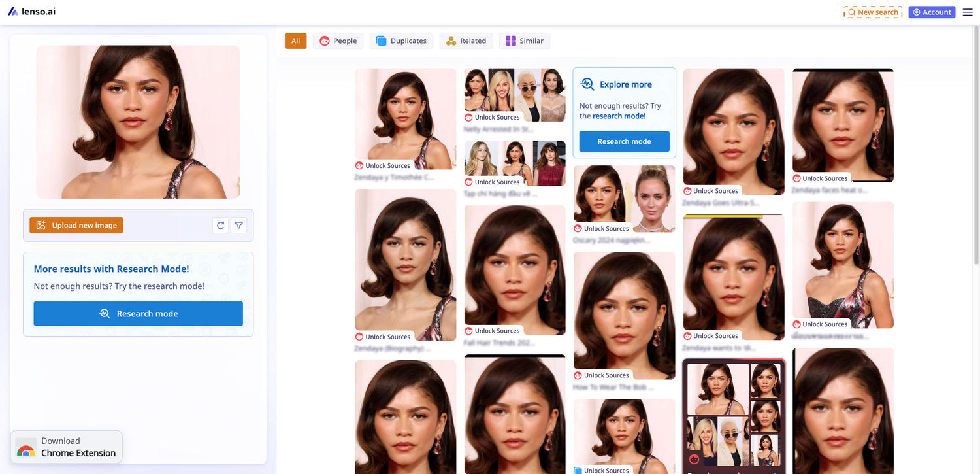980x474 pixels.
Task: Unlock Sources for 'Oscary 2024' result
Action: (x=601, y=228)
